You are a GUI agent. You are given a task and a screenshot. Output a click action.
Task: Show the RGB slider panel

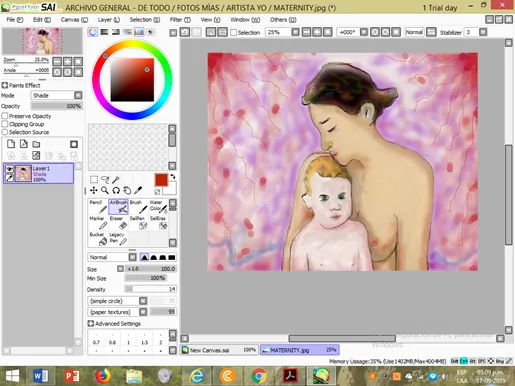coord(104,32)
